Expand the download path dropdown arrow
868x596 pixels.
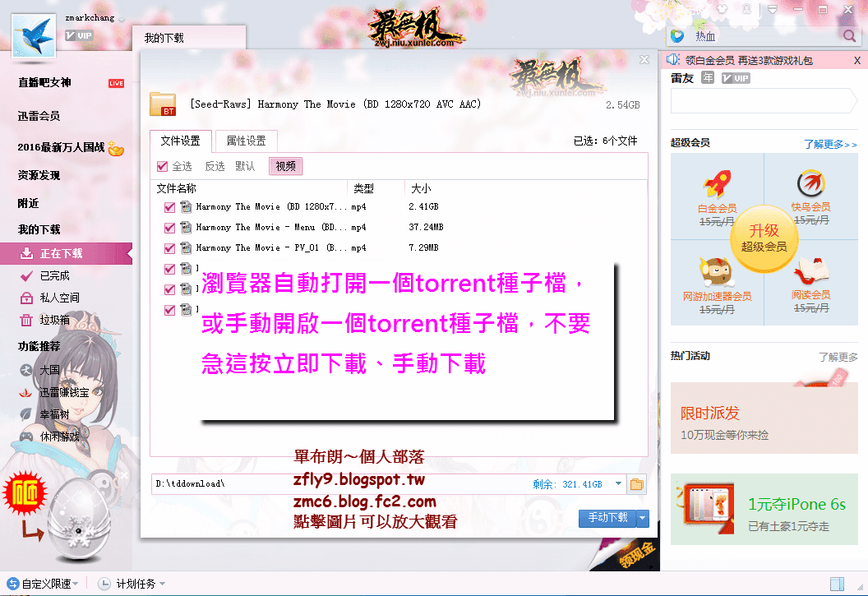click(x=618, y=483)
